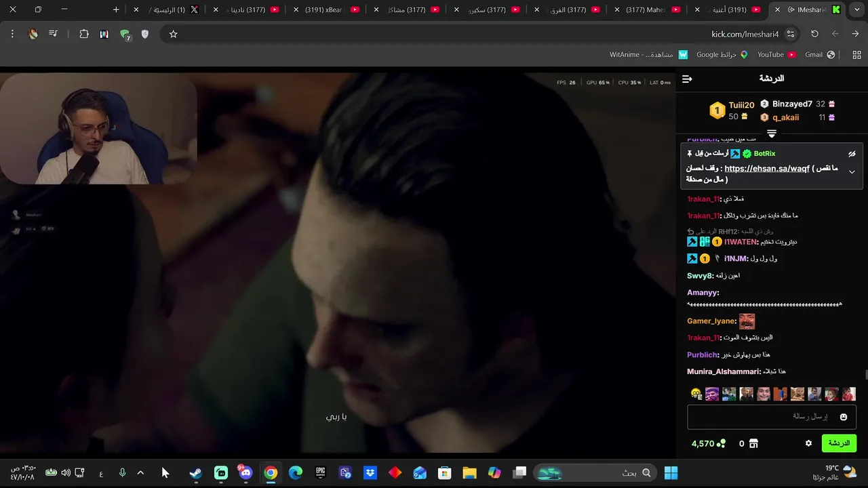868x488 pixels.
Task: Open the volume speaker tray icon
Action: (65, 472)
